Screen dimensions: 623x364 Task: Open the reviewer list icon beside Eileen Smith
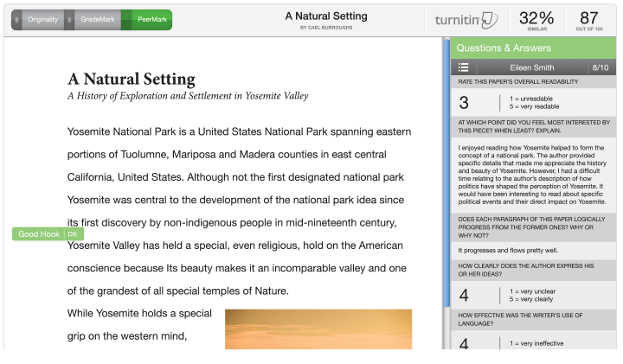(463, 67)
